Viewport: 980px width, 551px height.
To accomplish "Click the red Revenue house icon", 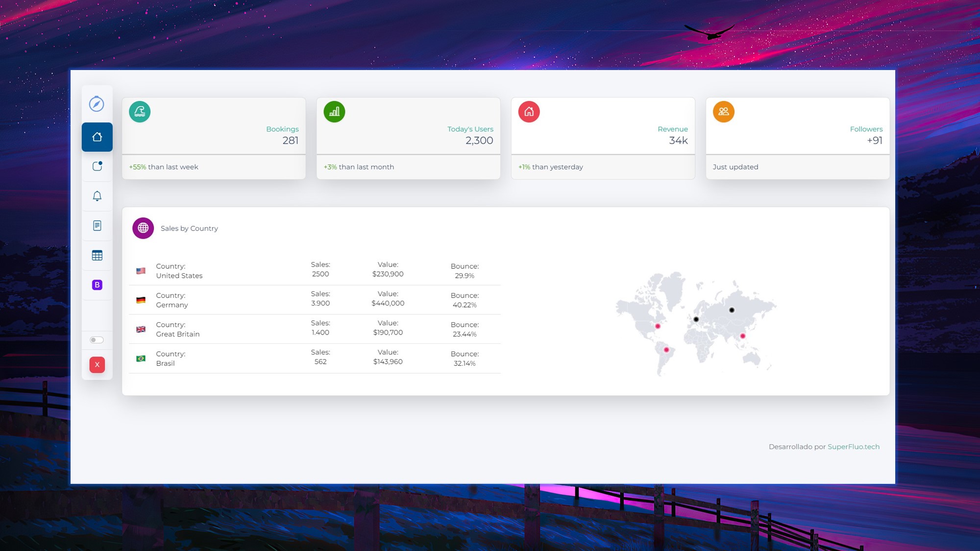I will pos(529,112).
